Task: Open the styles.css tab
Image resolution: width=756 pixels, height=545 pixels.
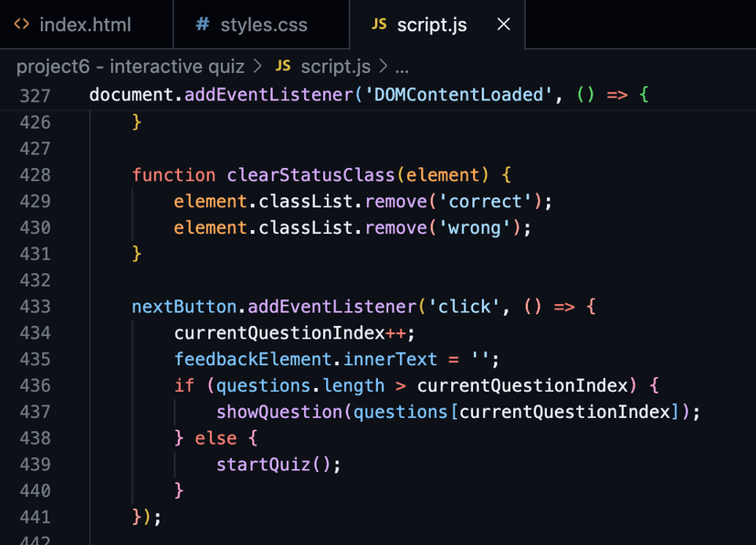Action: click(264, 25)
